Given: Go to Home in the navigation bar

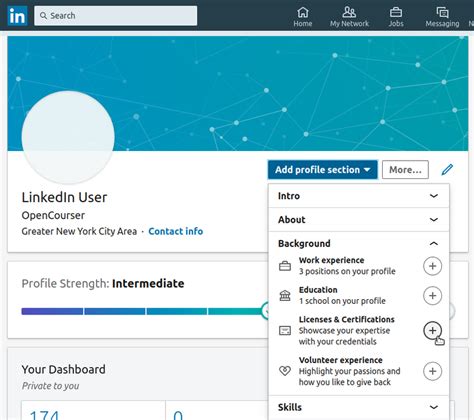Looking at the screenshot, I should point(303,17).
